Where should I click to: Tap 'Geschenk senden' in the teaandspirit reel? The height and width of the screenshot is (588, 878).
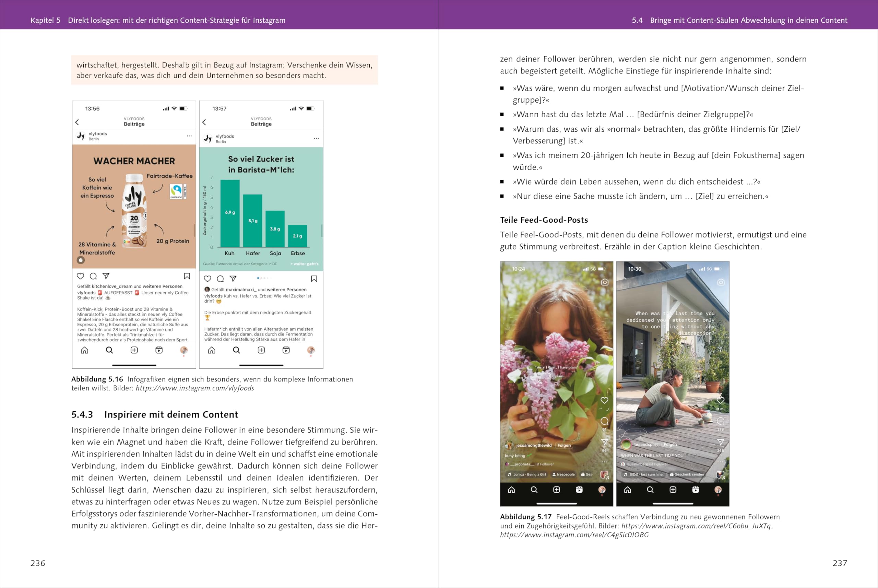[687, 474]
